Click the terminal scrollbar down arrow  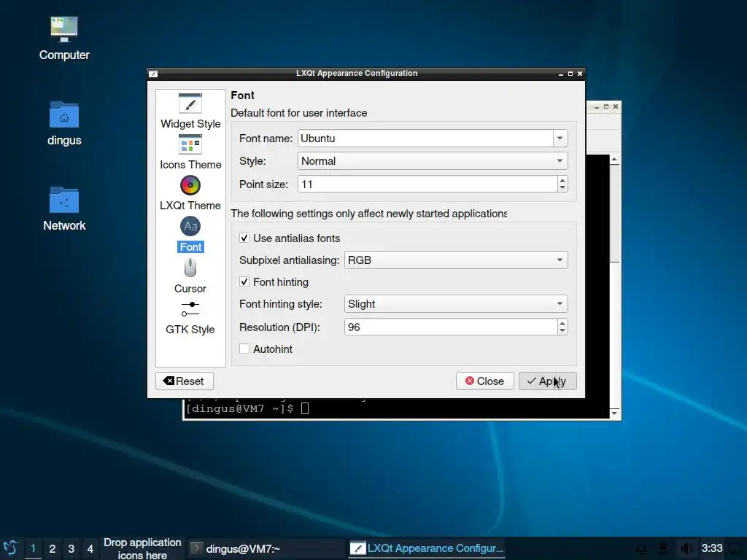[614, 413]
